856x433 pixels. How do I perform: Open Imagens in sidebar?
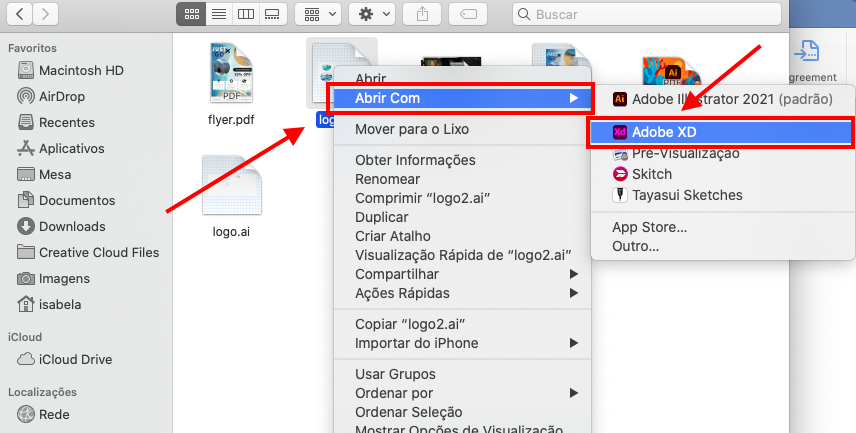pyautogui.click(x=54, y=278)
